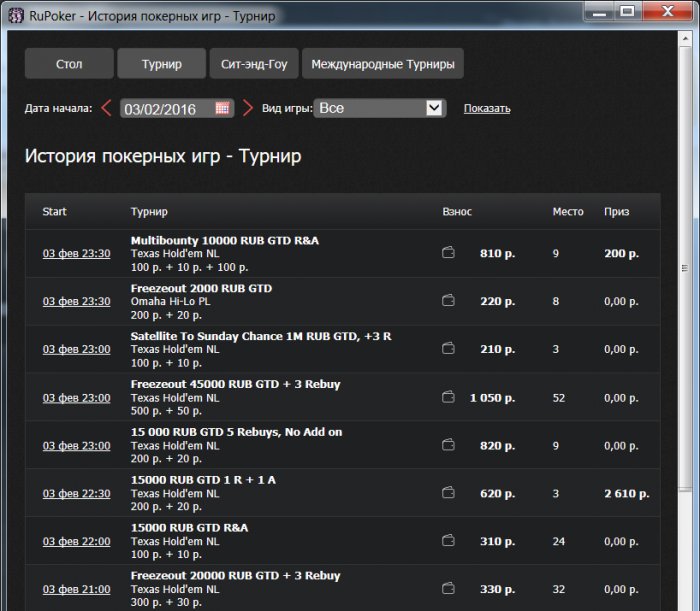Image resolution: width=700 pixels, height=611 pixels.
Task: Open the Freezeout 2000 row start time link
Action: [x=76, y=301]
